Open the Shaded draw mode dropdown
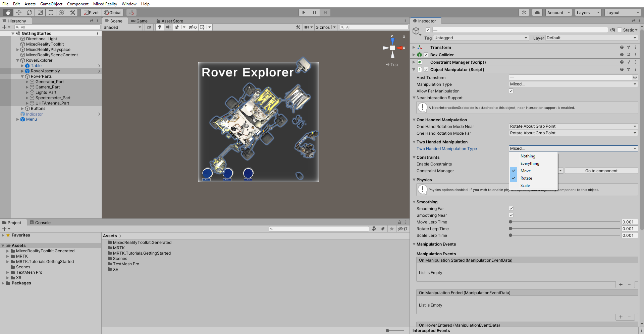644x334 pixels. pos(122,27)
